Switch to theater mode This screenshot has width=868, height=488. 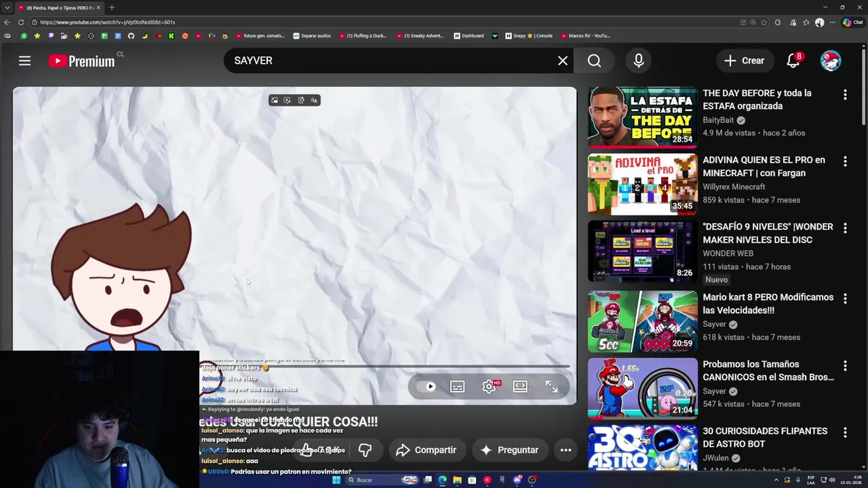pos(520,386)
